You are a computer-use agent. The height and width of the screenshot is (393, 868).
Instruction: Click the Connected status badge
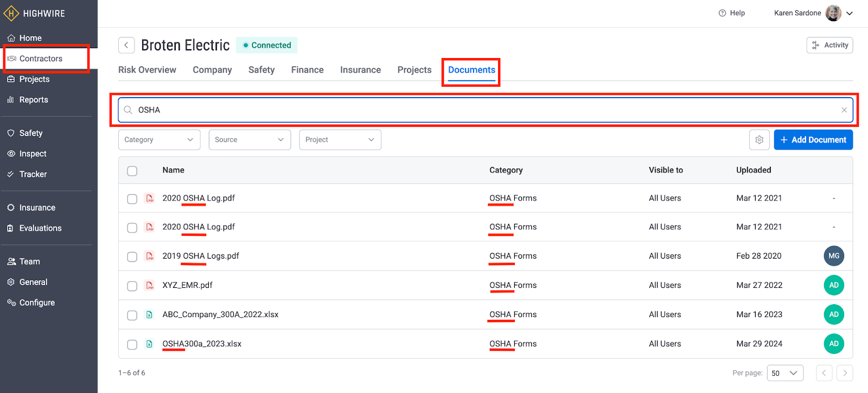[x=266, y=45]
